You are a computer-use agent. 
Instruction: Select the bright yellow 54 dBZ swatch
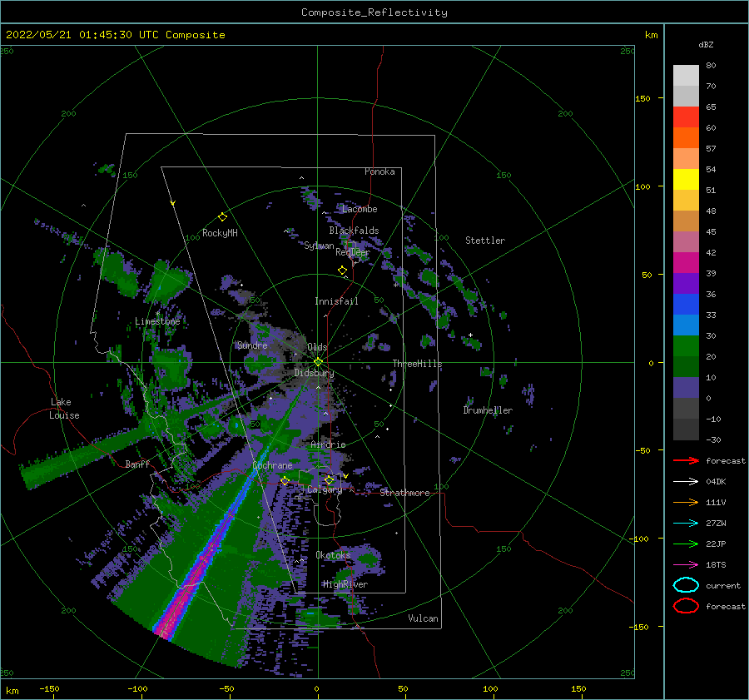[686, 179]
